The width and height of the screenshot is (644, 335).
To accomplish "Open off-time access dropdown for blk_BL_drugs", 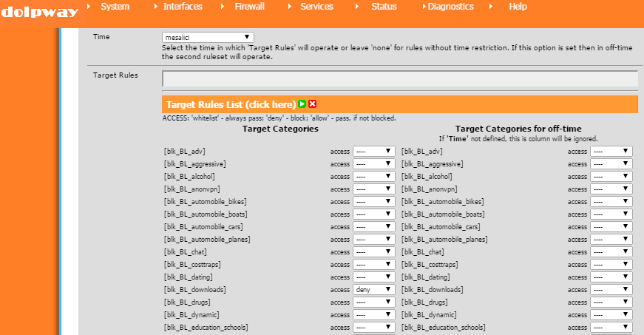I will pyautogui.click(x=611, y=302).
